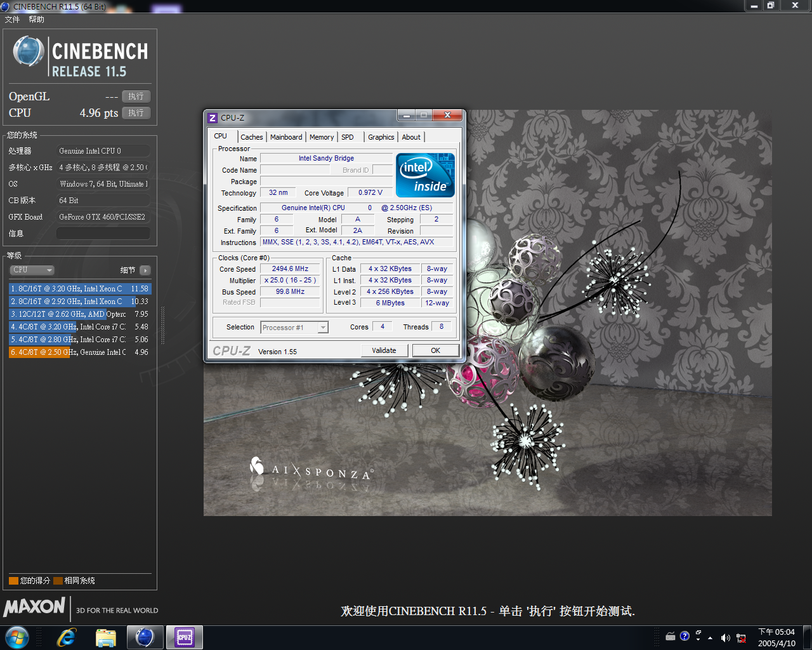Switch to CPU-Z SPD tab
Screen dimensions: 812x650
coord(348,137)
